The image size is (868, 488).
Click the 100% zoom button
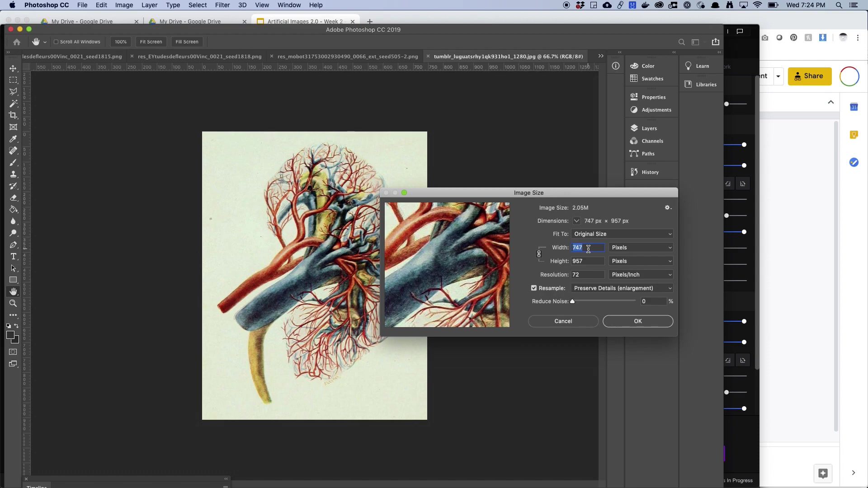tap(121, 42)
